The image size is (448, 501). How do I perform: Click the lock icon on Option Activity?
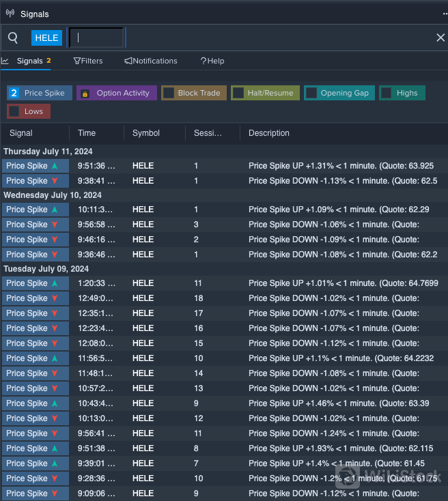(x=85, y=94)
